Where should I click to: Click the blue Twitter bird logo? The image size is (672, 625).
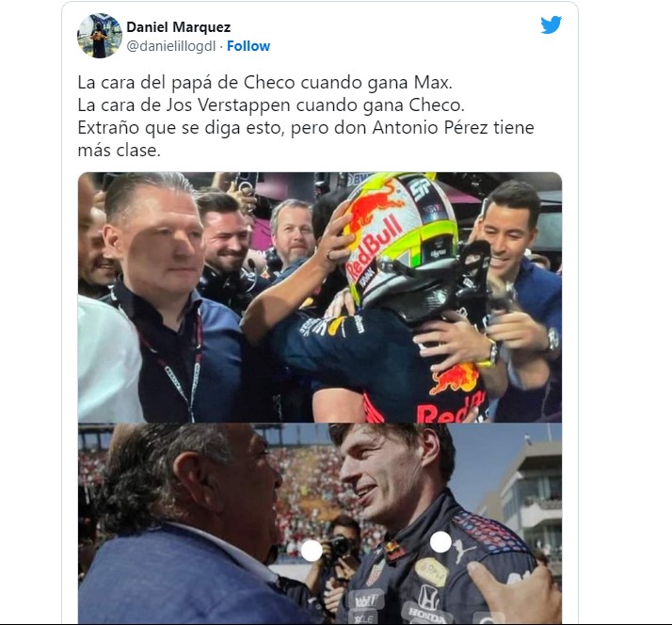[551, 24]
